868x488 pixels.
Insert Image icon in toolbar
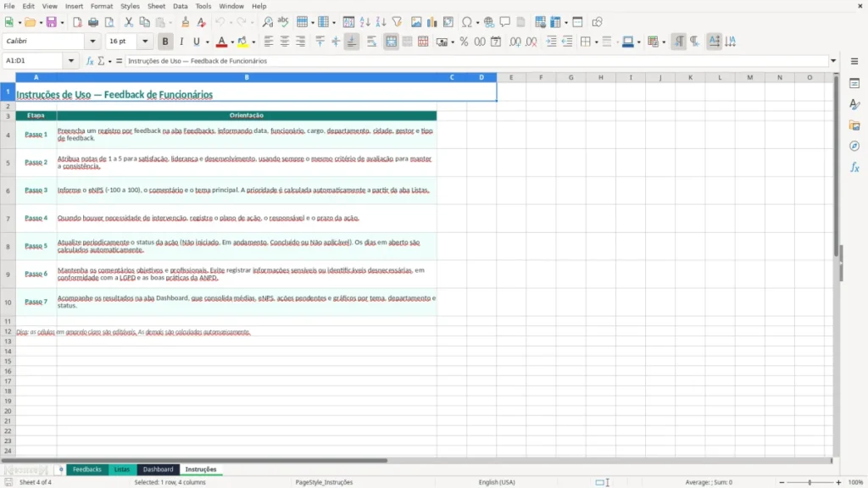416,22
